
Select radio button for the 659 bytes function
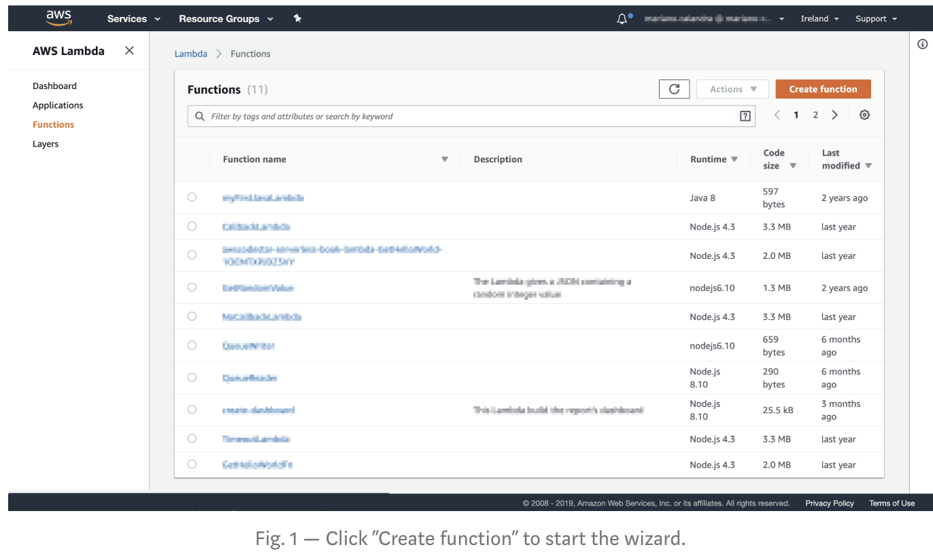point(192,345)
